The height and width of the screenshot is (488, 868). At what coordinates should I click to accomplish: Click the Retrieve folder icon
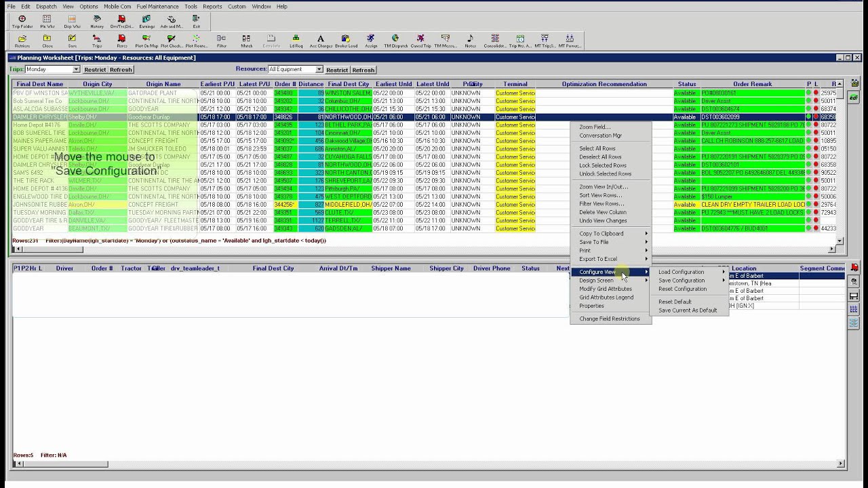click(x=22, y=41)
